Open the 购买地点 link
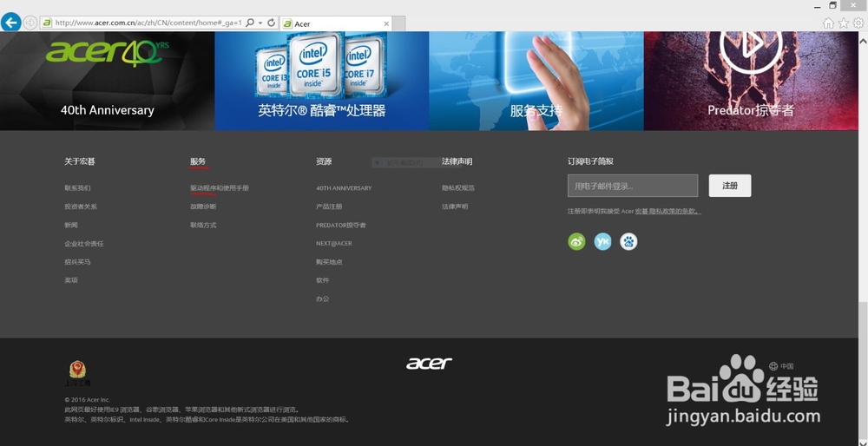The height and width of the screenshot is (446, 868). tap(329, 262)
